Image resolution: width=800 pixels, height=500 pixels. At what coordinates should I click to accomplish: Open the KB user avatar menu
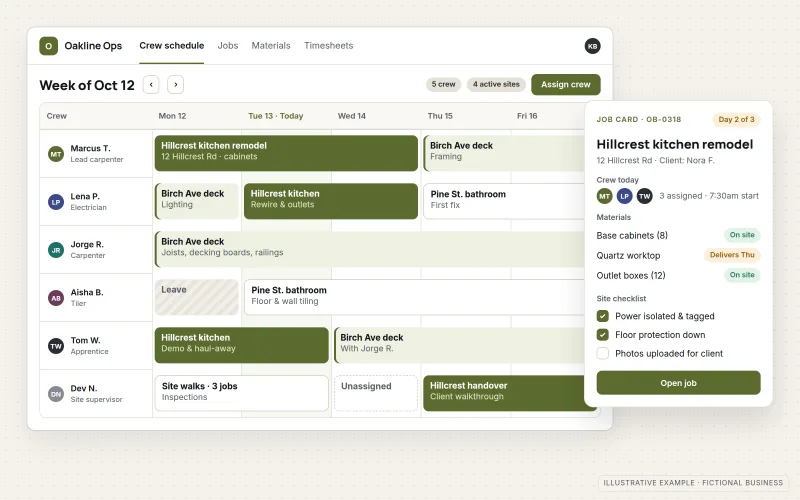click(x=592, y=46)
